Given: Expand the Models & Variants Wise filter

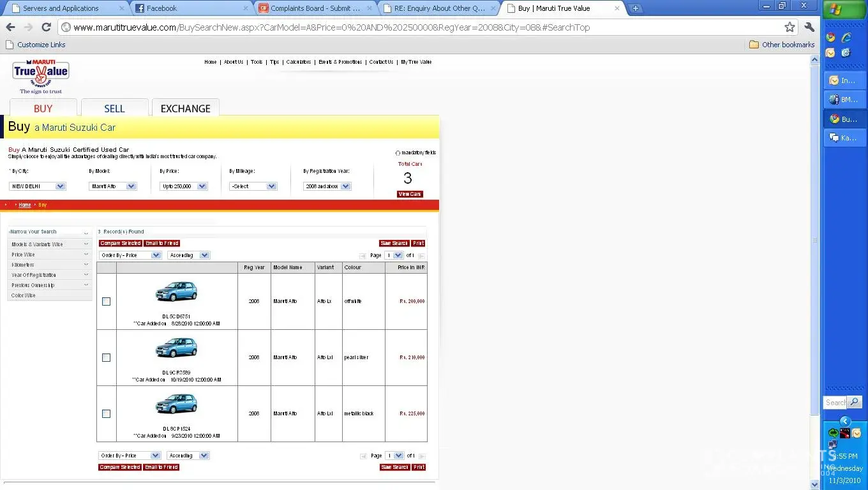Looking at the screenshot, I should (50, 244).
